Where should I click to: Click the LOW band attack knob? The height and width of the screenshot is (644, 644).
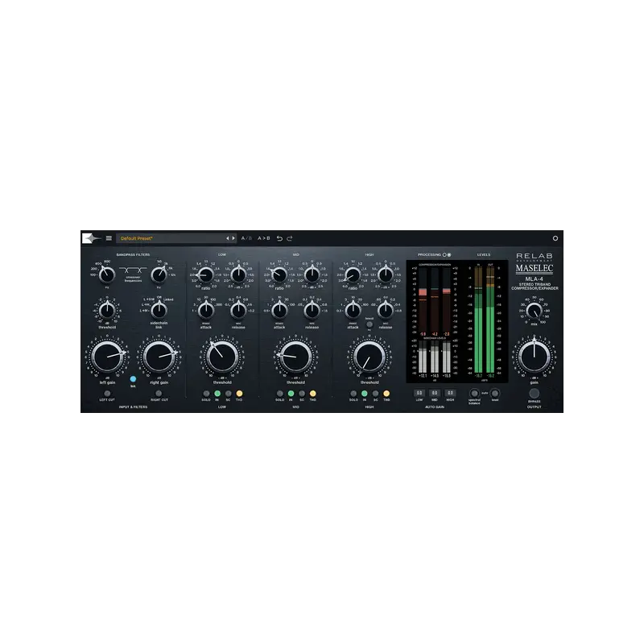coord(206,311)
